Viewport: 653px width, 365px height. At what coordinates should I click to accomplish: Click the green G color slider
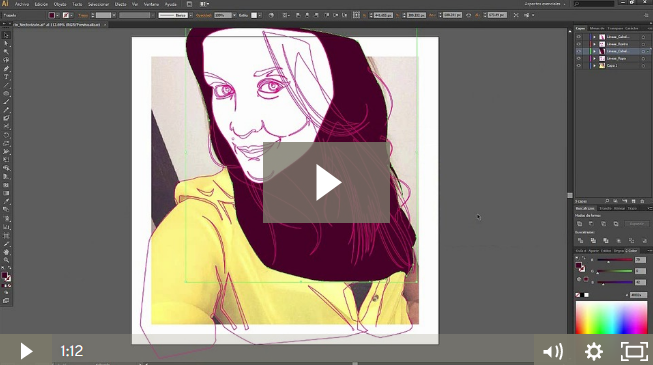pos(615,271)
